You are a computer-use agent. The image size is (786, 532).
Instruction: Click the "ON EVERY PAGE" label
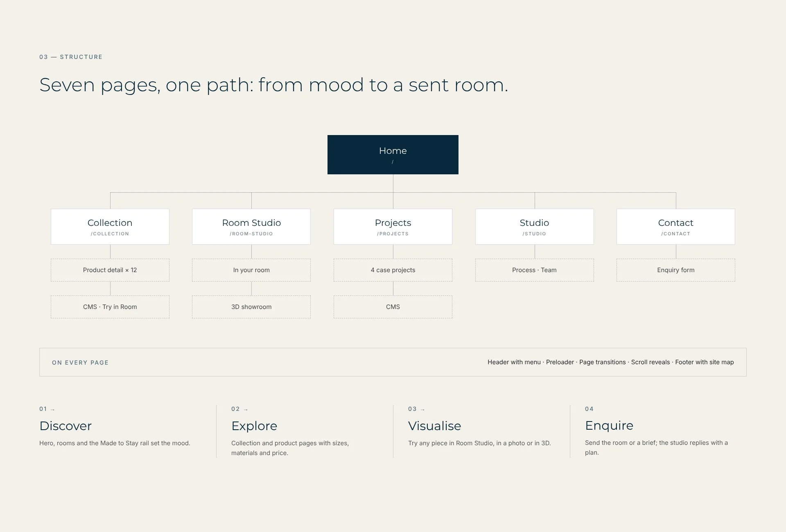tap(80, 363)
